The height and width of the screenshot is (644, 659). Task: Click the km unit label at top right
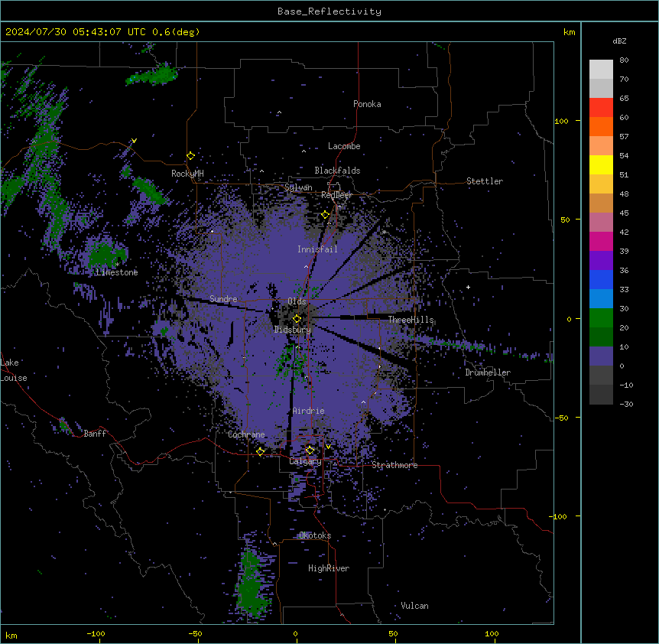570,32
